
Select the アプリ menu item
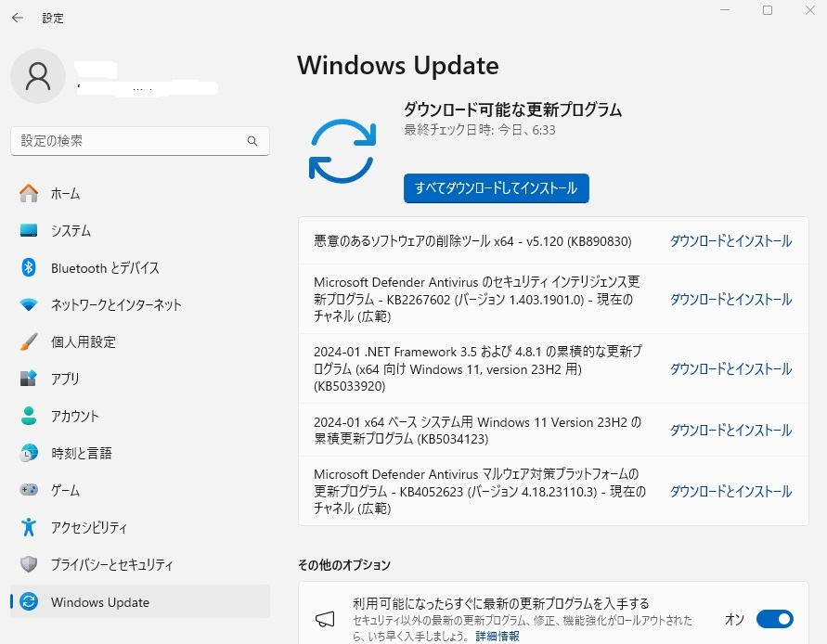click(x=140, y=379)
